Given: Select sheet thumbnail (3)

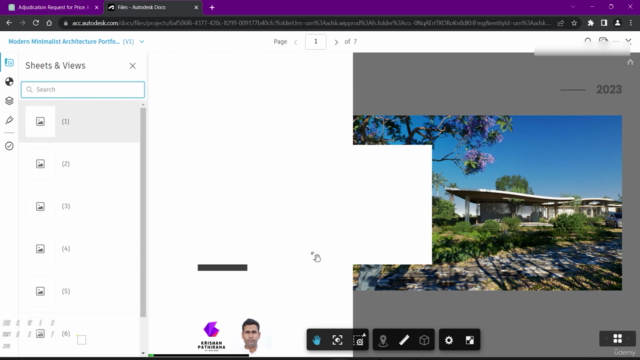Looking at the screenshot, I should [40, 207].
